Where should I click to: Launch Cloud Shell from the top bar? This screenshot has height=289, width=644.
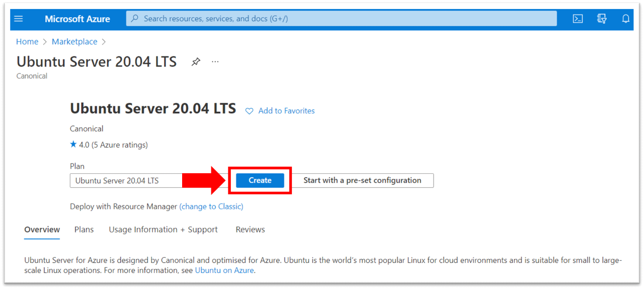coord(578,19)
